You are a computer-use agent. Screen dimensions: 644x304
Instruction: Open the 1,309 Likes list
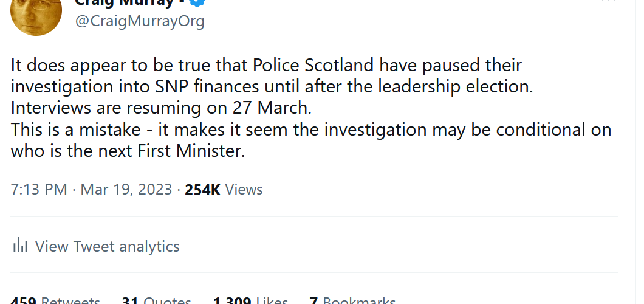point(250,300)
